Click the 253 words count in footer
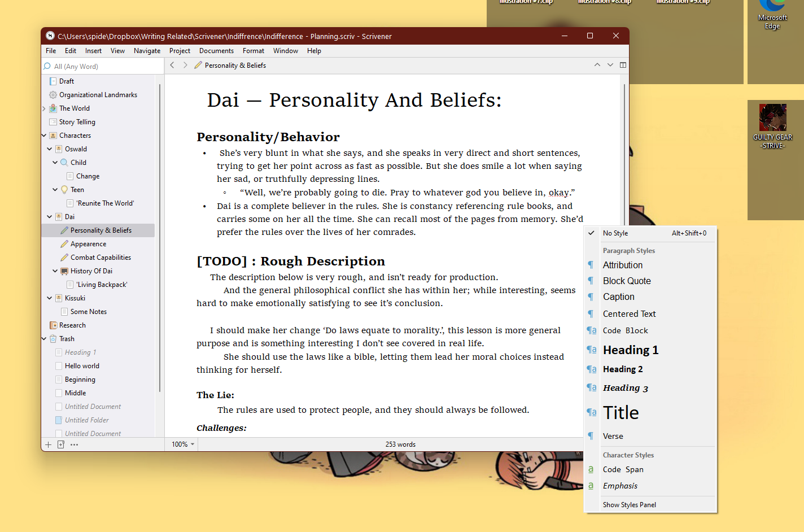 point(400,444)
